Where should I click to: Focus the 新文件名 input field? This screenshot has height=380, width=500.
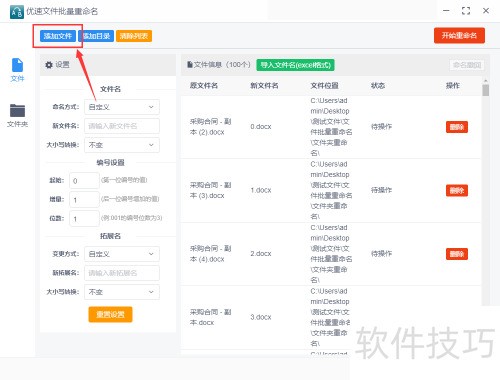click(122, 126)
